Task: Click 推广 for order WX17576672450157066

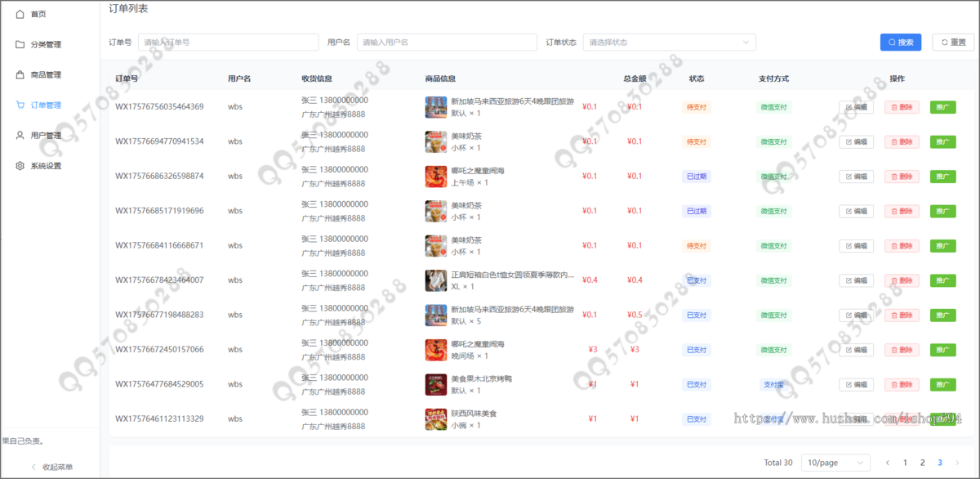Action: [942, 350]
